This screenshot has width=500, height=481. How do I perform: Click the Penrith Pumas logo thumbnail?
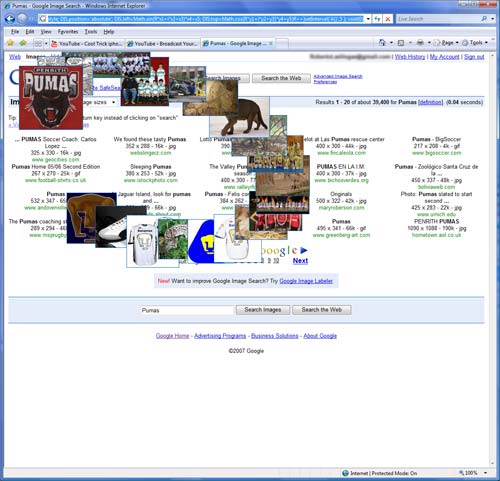pos(51,97)
